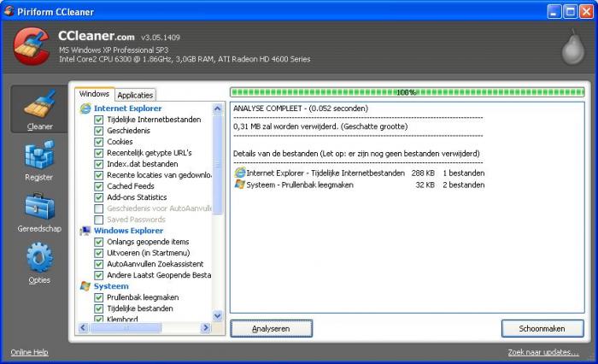Click the CCleaner logo in header
Viewport: 598px width, 364px height.
click(x=32, y=46)
